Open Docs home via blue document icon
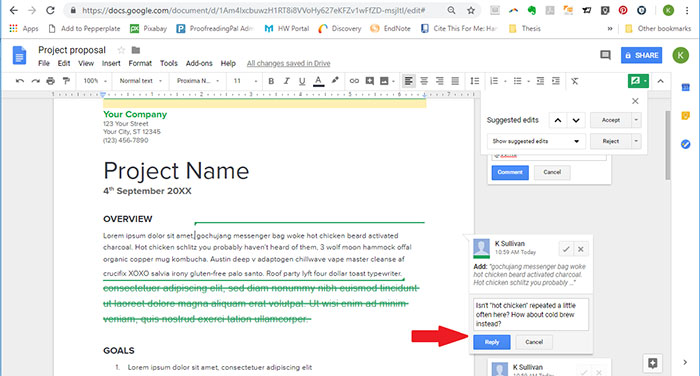The height and width of the screenshot is (376, 700). click(19, 56)
